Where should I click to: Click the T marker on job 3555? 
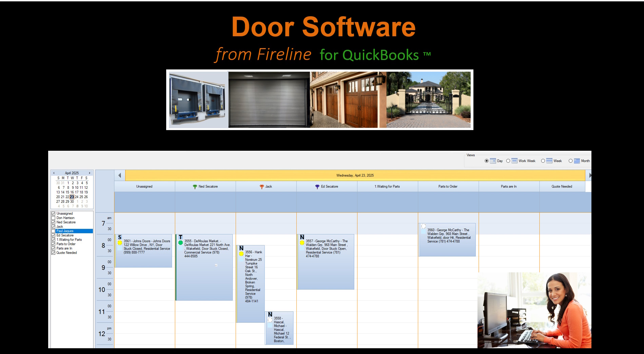coord(180,237)
